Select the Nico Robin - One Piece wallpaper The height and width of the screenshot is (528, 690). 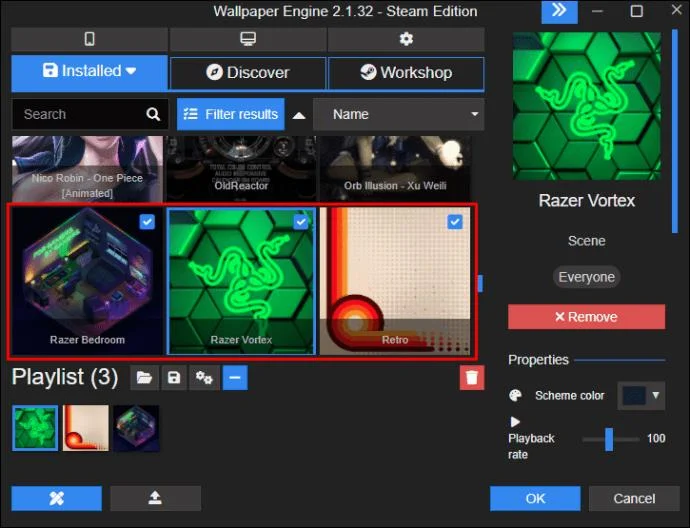pyautogui.click(x=87, y=169)
